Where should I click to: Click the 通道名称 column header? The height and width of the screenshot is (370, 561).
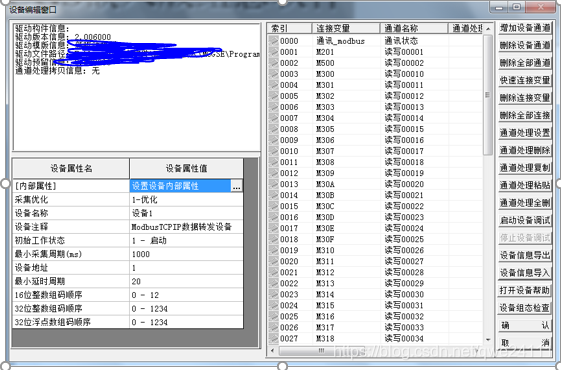click(x=414, y=28)
